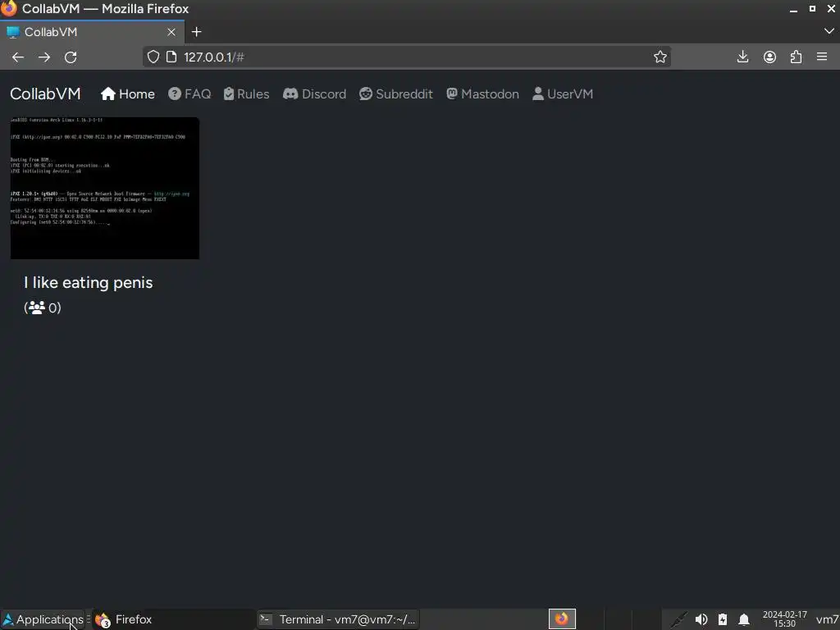Viewport: 840px width, 630px height.
Task: Open the Applications menu in the panel
Action: 43,619
